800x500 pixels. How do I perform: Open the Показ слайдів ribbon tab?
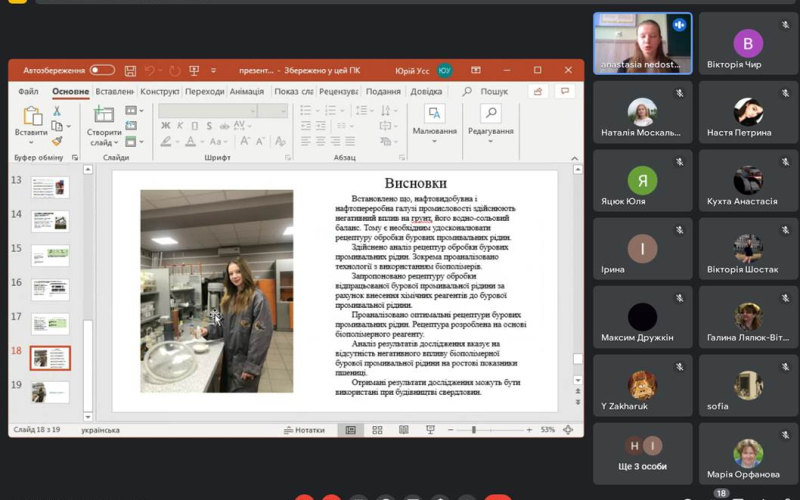[293, 91]
